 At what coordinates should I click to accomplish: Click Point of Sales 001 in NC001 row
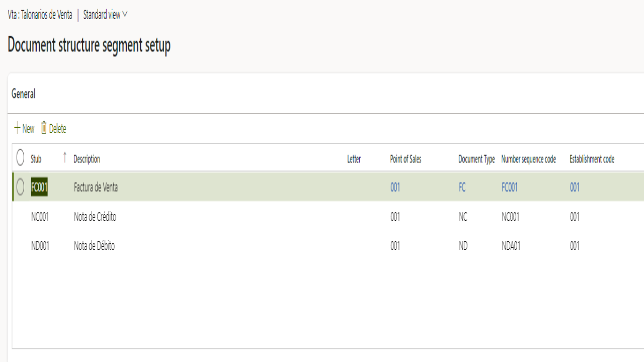click(x=395, y=217)
